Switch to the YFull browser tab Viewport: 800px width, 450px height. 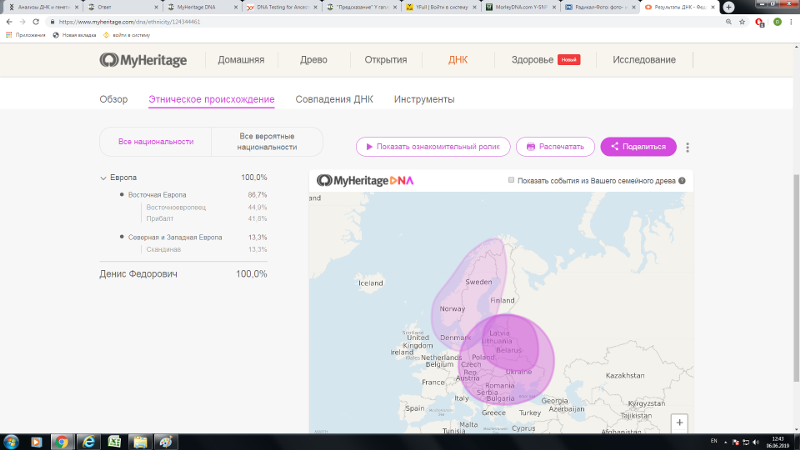pyautogui.click(x=440, y=7)
